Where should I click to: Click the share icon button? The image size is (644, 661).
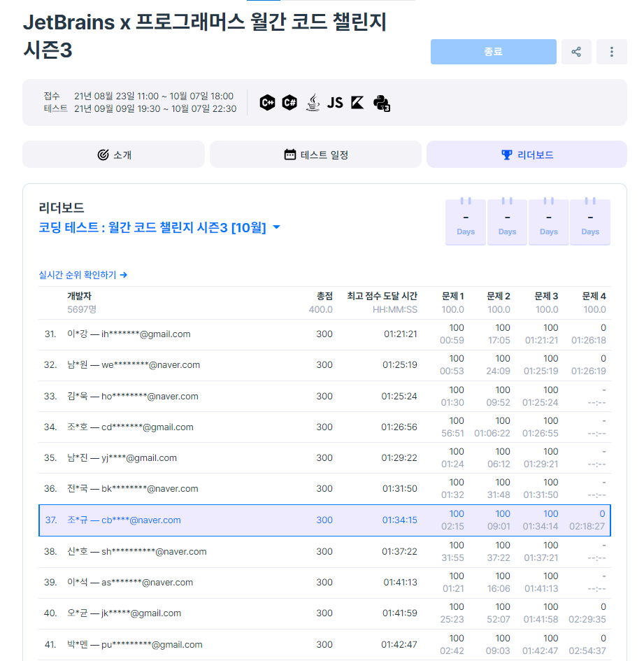pos(575,52)
